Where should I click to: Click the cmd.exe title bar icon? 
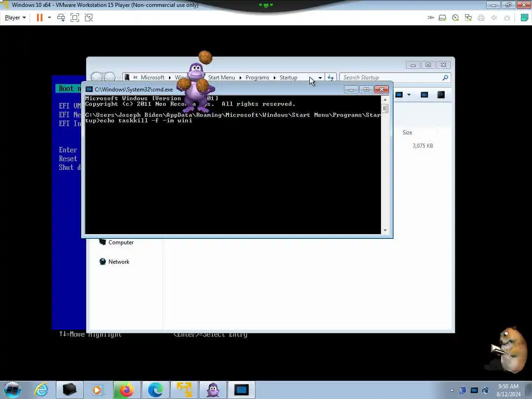click(x=89, y=89)
